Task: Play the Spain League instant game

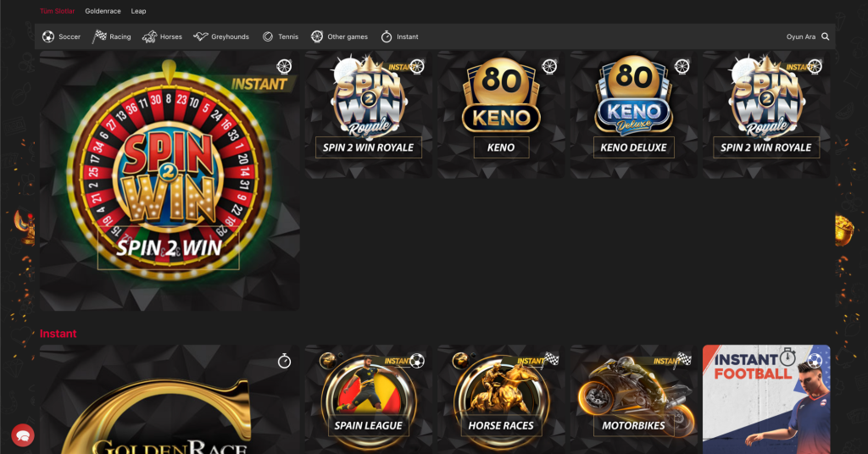Action: point(369,400)
